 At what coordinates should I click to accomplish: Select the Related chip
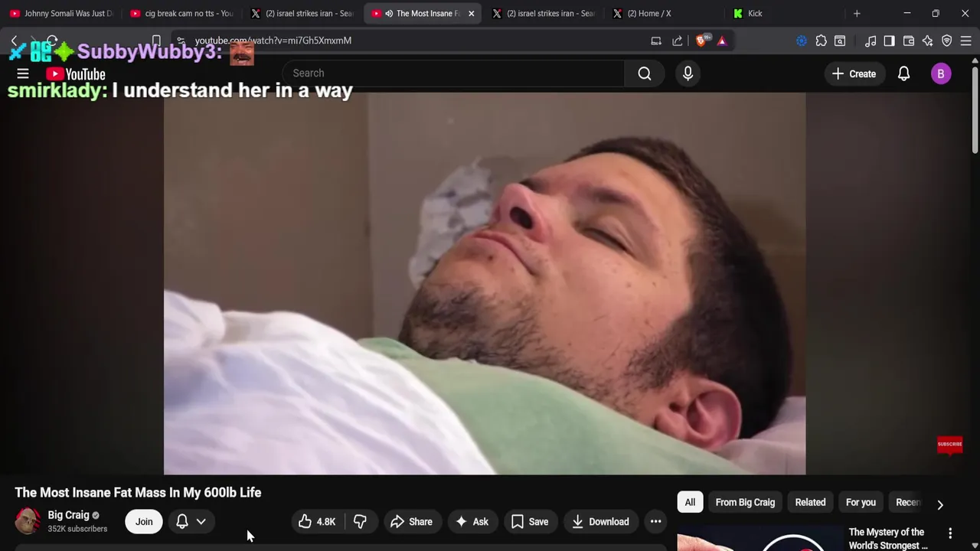(810, 503)
